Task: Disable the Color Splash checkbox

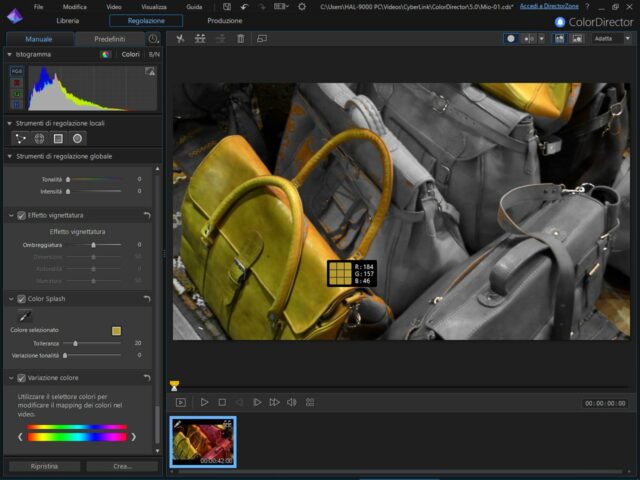Action: tap(21, 298)
